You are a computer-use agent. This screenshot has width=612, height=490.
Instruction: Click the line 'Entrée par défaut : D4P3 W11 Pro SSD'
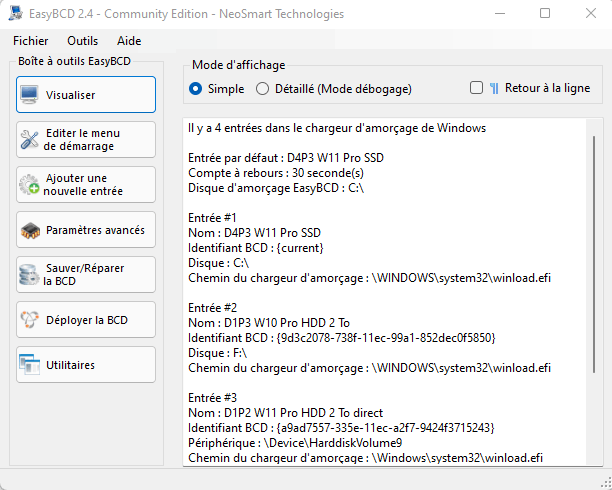pos(286,158)
